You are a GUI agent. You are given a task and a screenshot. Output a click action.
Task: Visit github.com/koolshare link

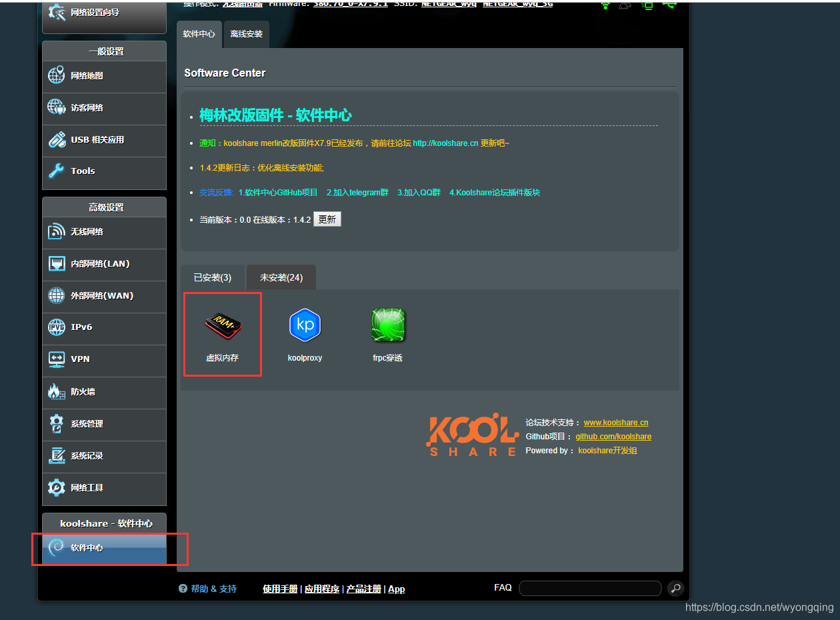(x=613, y=437)
